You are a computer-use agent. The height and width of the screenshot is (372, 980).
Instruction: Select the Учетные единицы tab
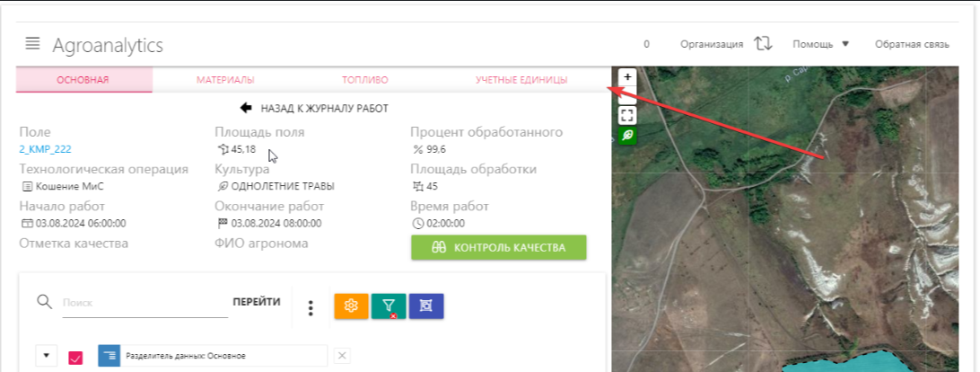pyautogui.click(x=521, y=80)
